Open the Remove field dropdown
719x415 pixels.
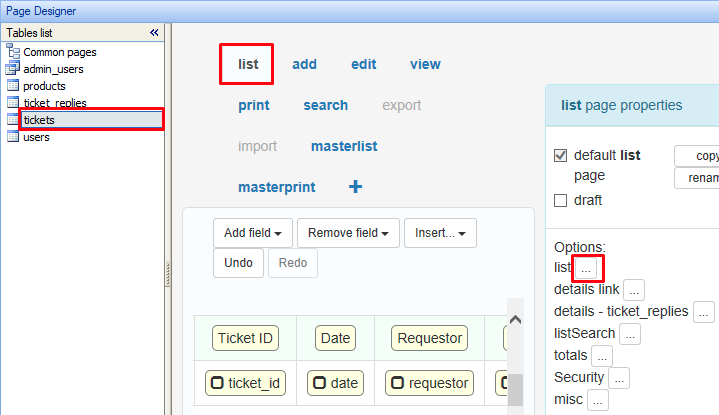[348, 233]
